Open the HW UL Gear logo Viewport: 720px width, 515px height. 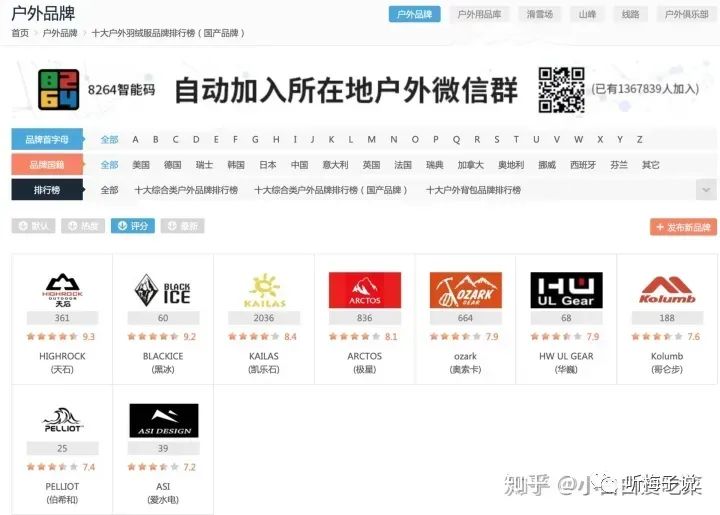566,290
